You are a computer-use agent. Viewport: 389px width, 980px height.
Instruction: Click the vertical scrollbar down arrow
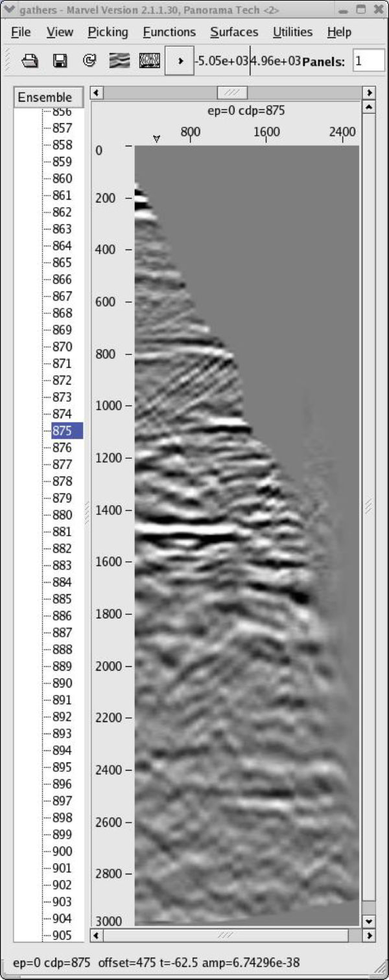click(x=369, y=921)
